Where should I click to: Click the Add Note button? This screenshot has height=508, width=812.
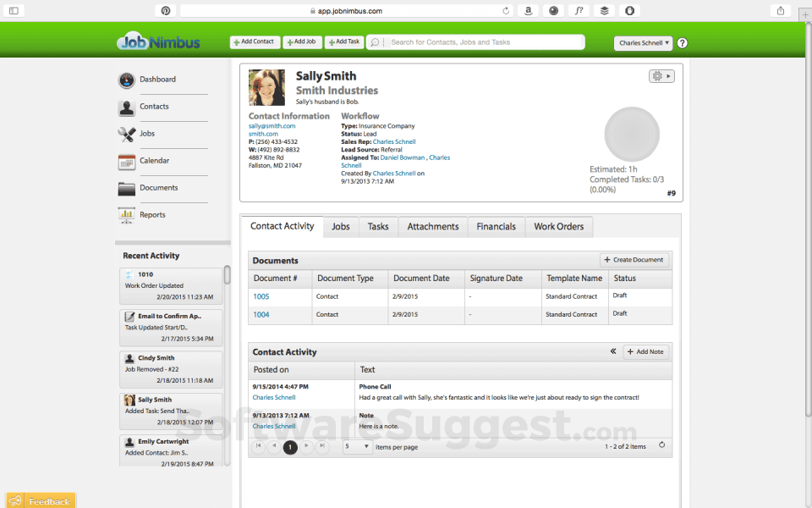tap(646, 351)
